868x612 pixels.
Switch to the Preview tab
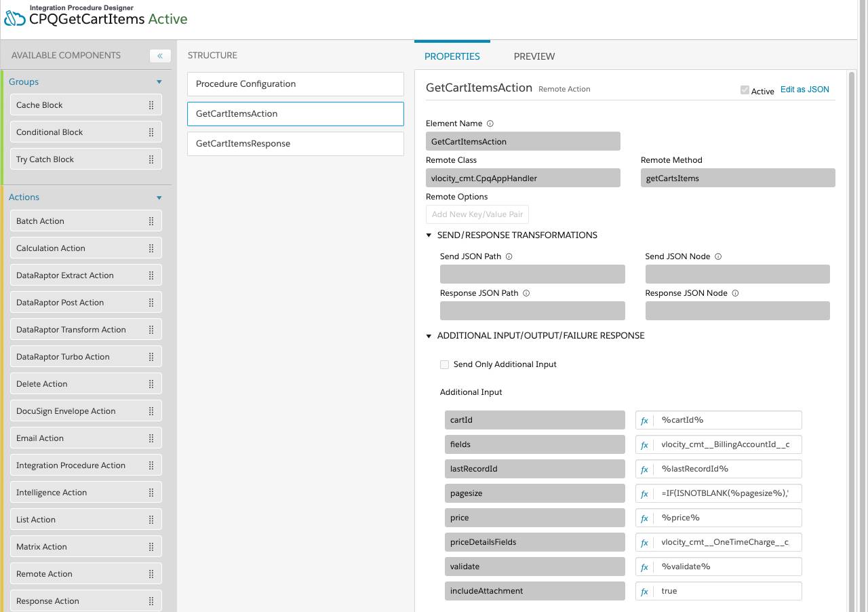pyautogui.click(x=534, y=56)
